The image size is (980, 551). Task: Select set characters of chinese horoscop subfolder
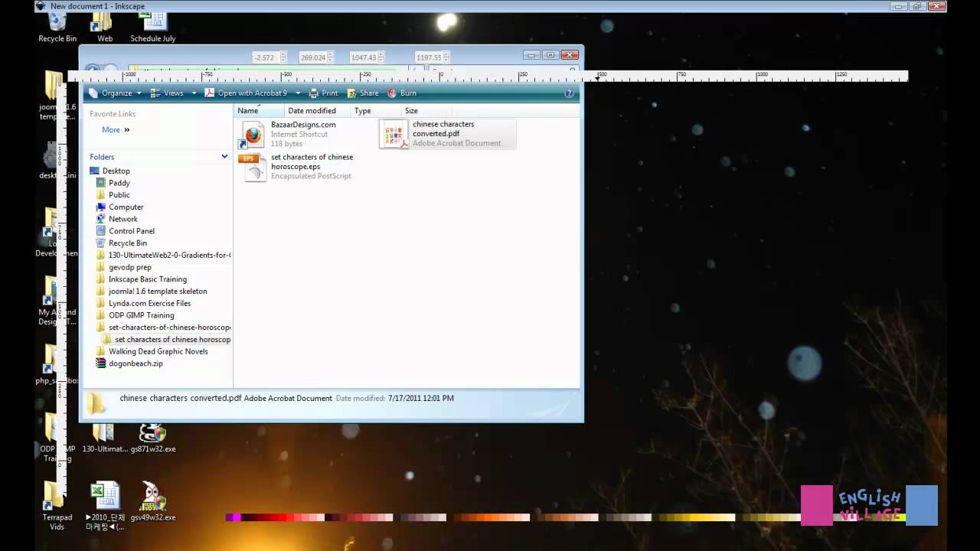point(167,340)
